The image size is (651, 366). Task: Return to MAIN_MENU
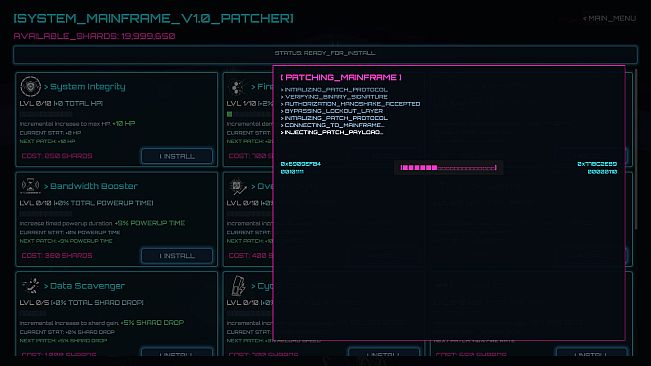click(609, 18)
